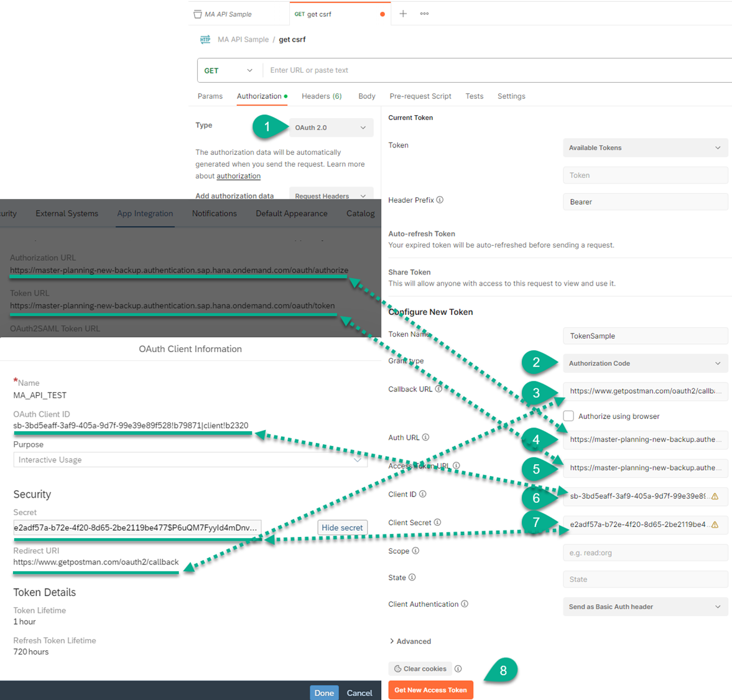Click the Redirect URI value in dialog

pos(96,562)
